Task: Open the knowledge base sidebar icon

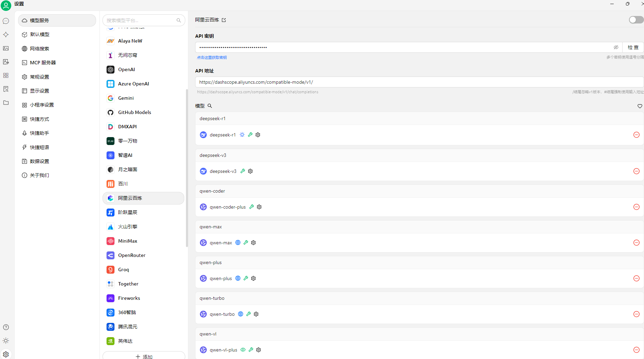Action: coord(6,89)
